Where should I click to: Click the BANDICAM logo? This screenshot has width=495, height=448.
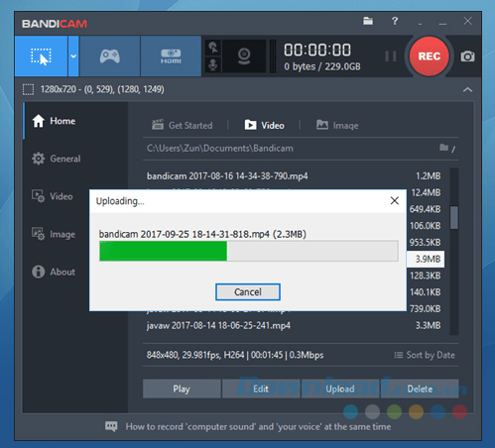click(55, 24)
